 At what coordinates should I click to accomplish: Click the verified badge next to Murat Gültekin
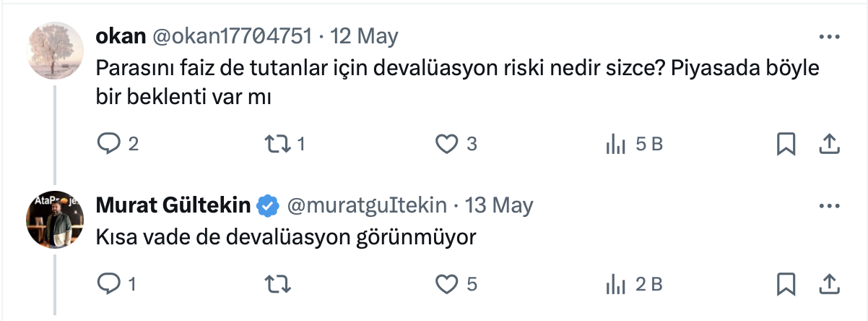(269, 206)
